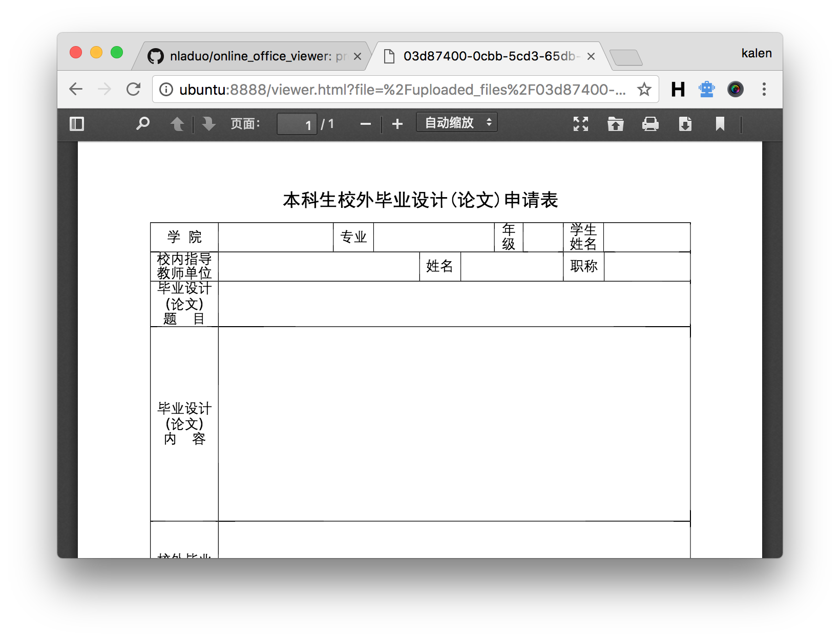The height and width of the screenshot is (640, 840).
Task: Bookmark this page with the star
Action: [x=644, y=90]
